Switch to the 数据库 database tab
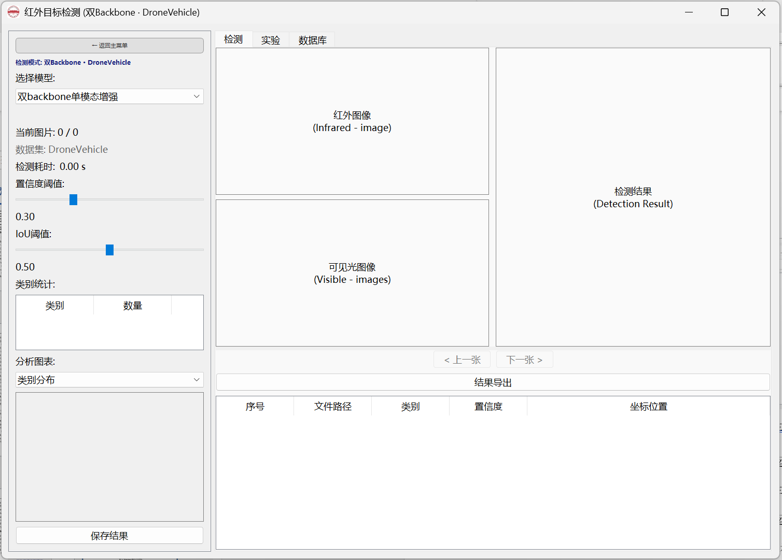The height and width of the screenshot is (560, 782). (312, 40)
